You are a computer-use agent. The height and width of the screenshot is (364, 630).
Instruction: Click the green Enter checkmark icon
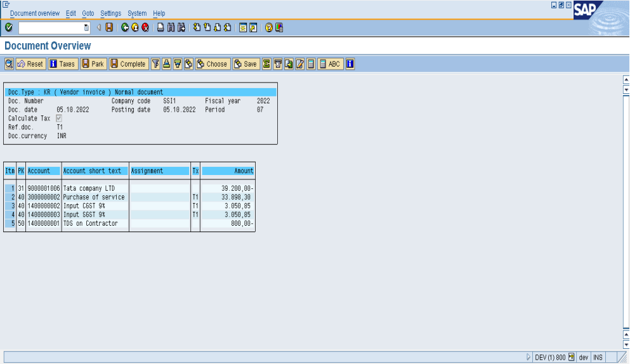point(8,28)
